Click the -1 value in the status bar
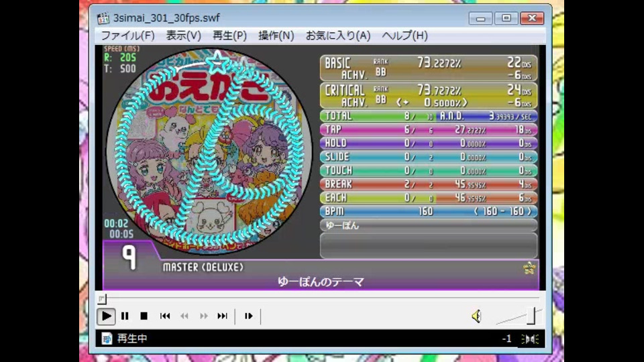The width and height of the screenshot is (644, 362). point(507,339)
